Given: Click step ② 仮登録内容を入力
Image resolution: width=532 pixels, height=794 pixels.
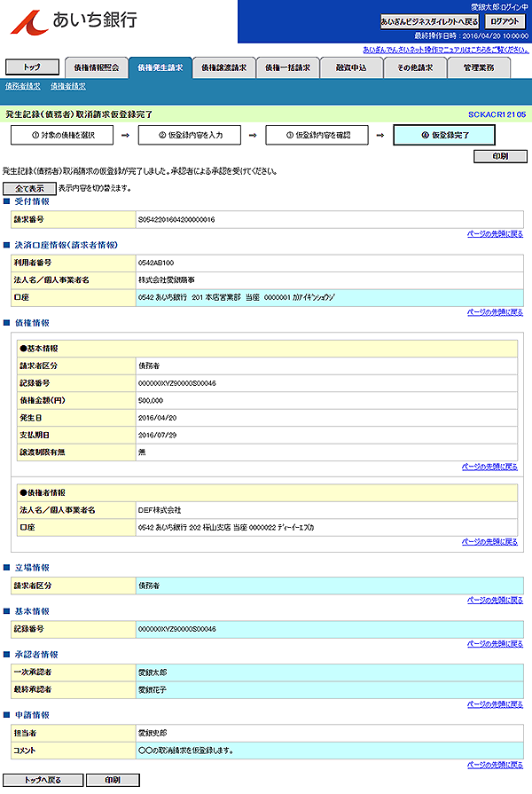Looking at the screenshot, I should click(190, 135).
